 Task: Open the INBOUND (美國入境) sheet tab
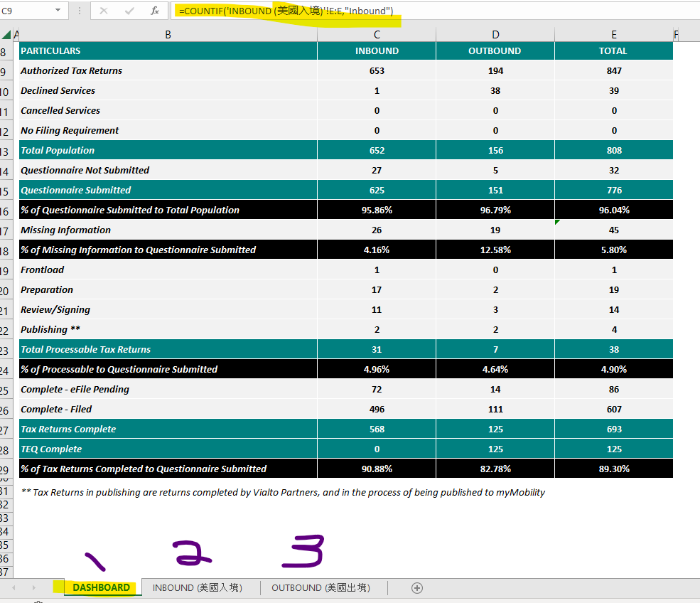[197, 588]
